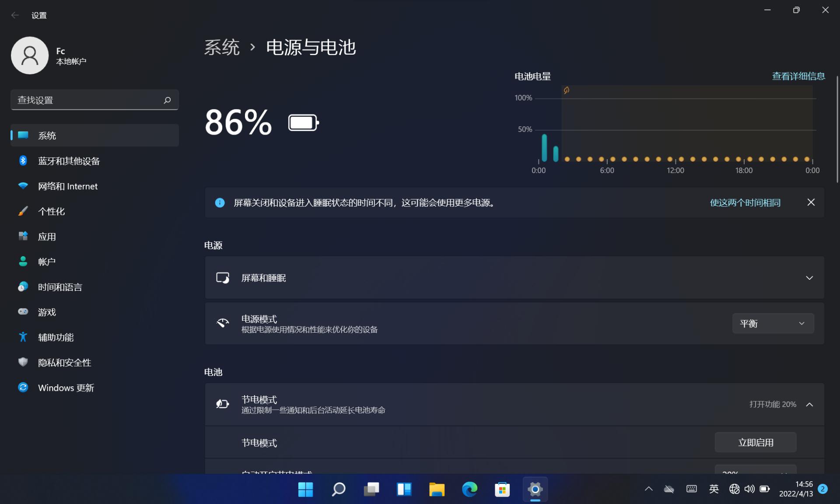Click 立即启用 to enable battery saver
Image resolution: width=840 pixels, height=504 pixels.
tap(755, 442)
